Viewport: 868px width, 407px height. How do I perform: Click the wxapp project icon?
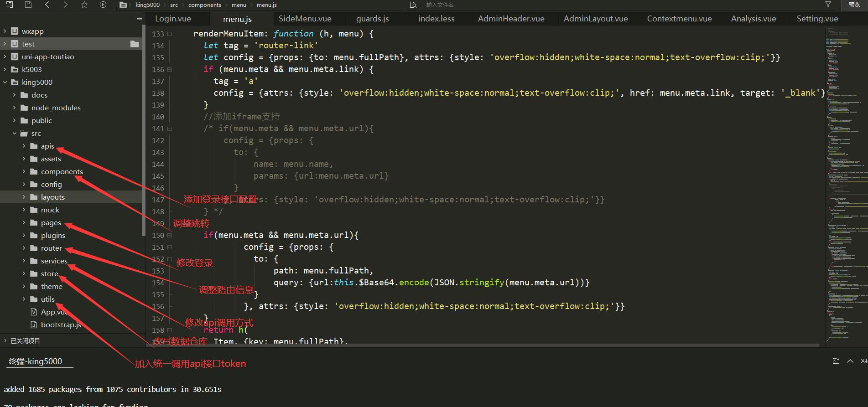[x=15, y=31]
